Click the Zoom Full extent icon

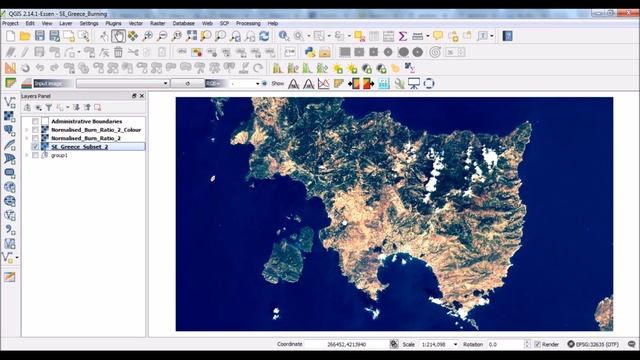coord(191,36)
